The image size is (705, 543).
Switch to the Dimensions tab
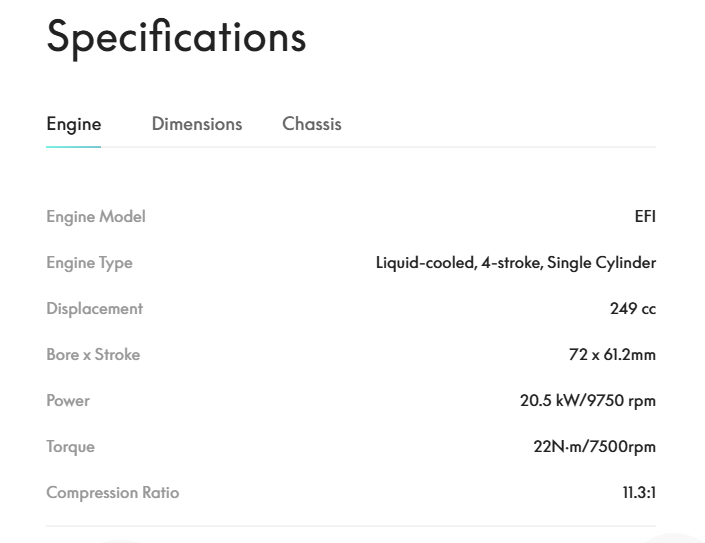pos(197,124)
